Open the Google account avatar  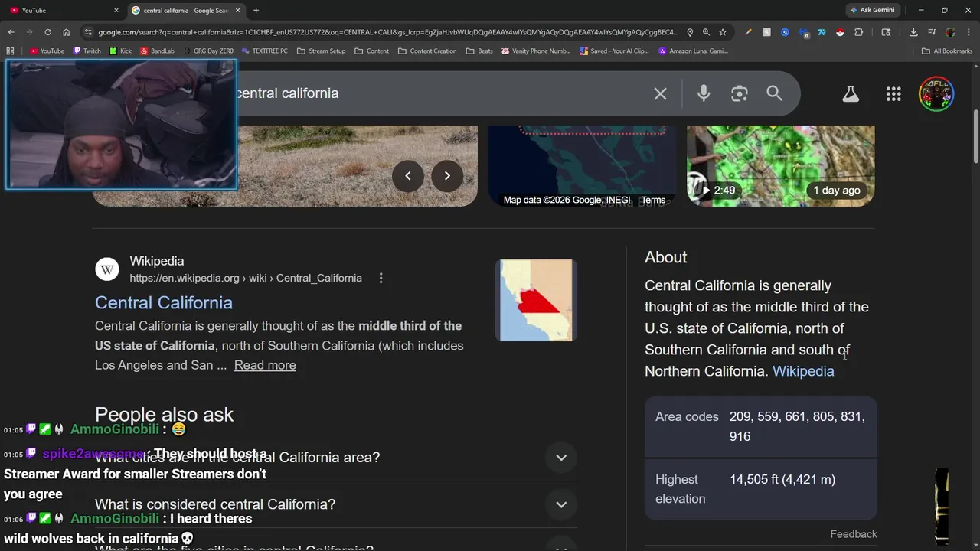tap(936, 93)
